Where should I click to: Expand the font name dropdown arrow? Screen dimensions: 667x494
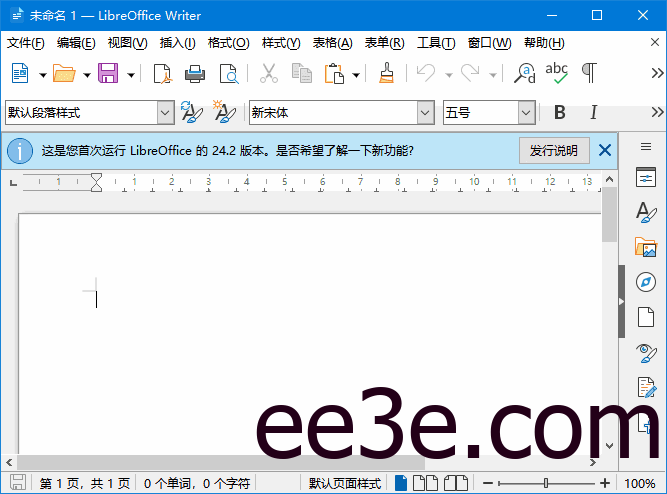point(425,113)
